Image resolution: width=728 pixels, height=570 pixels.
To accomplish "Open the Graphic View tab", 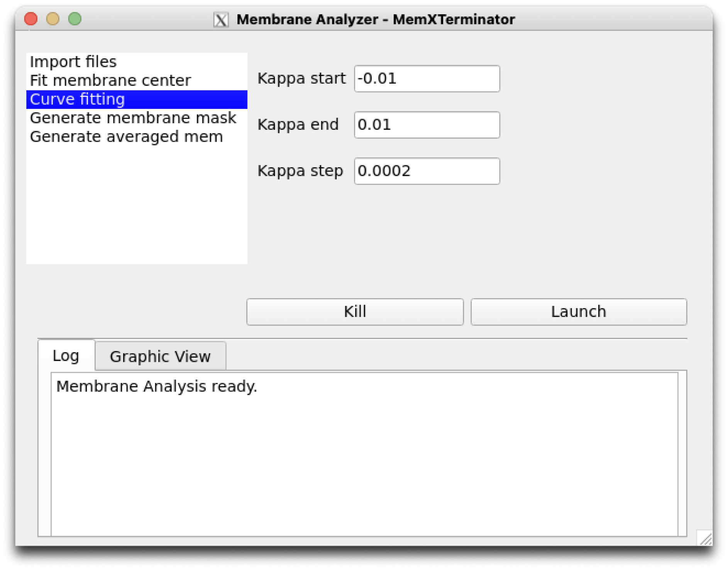I will tap(160, 356).
